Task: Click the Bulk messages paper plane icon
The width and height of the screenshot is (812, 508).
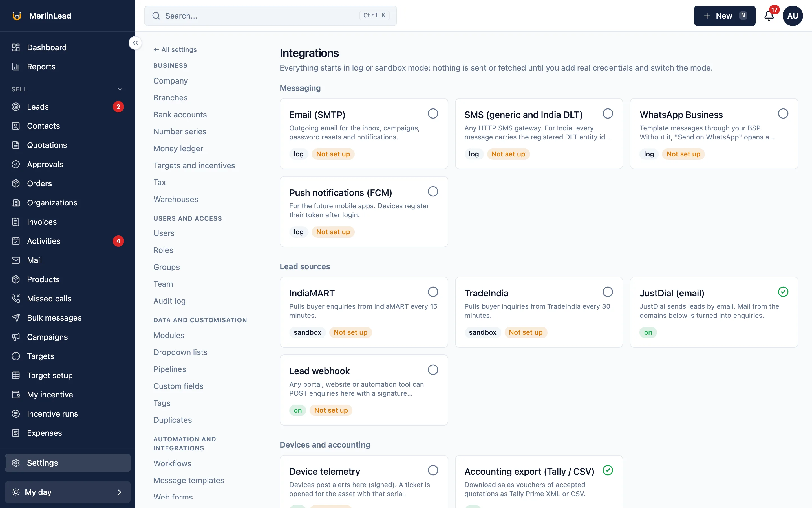Action: 16,317
